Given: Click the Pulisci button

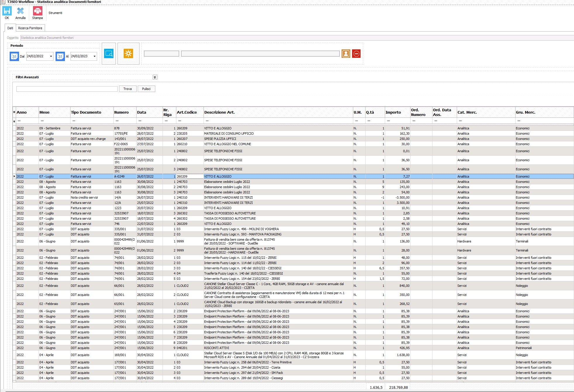Looking at the screenshot, I should click(146, 89).
